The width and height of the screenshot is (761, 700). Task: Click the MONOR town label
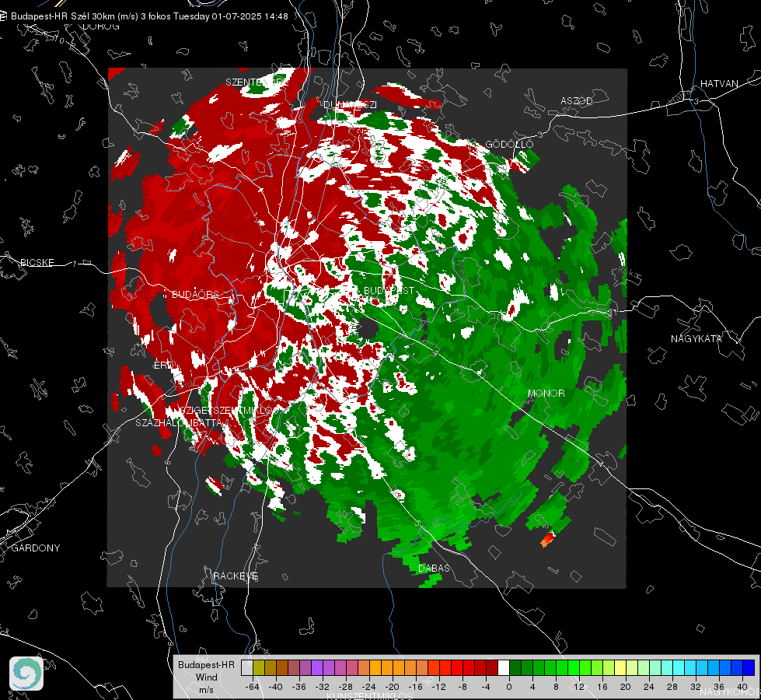click(x=546, y=393)
